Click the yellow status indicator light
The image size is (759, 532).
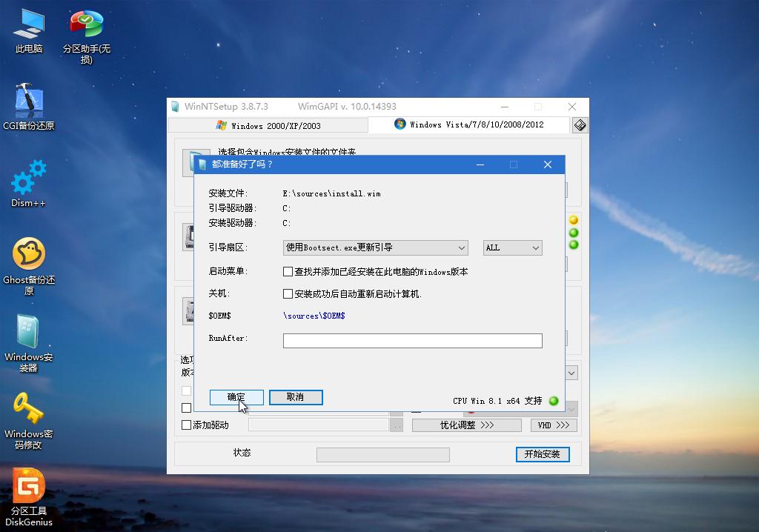[574, 220]
